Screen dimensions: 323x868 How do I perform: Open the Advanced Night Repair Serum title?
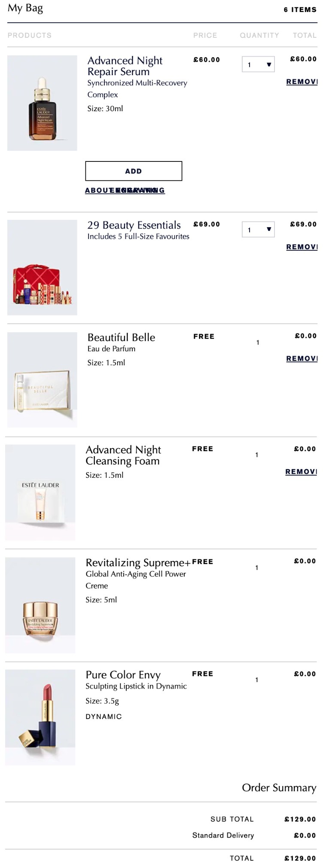[125, 66]
